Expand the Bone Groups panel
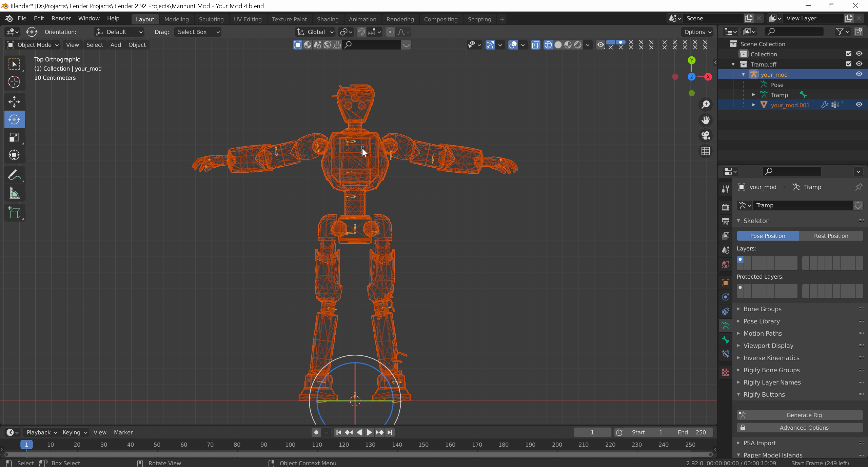This screenshot has height=467, width=868. point(762,309)
